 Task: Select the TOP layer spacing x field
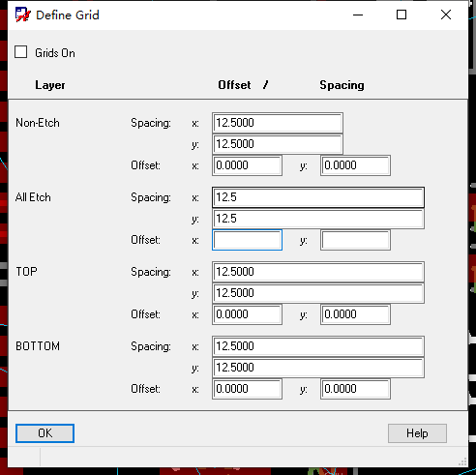[x=318, y=272]
